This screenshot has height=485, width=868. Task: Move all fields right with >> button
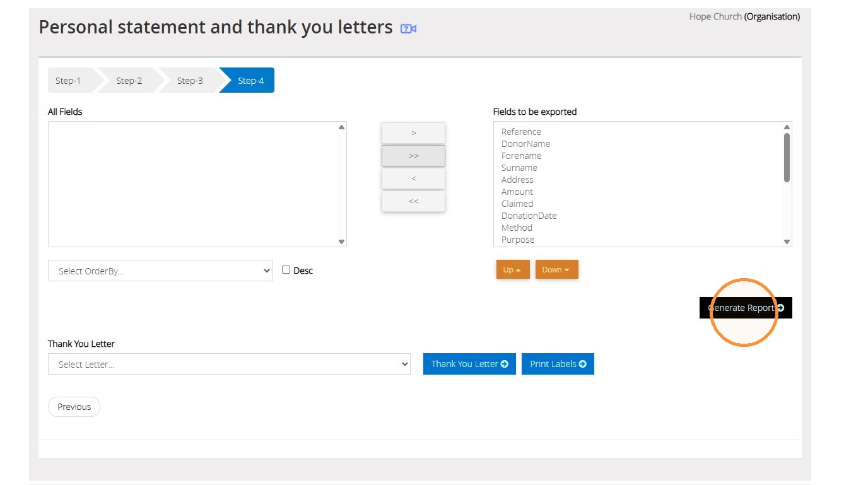tap(413, 156)
